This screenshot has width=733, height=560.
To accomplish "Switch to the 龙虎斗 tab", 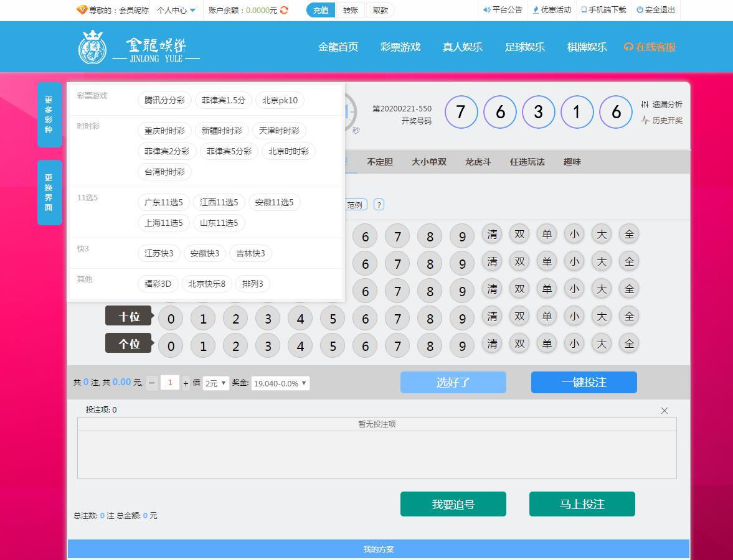I will (478, 162).
